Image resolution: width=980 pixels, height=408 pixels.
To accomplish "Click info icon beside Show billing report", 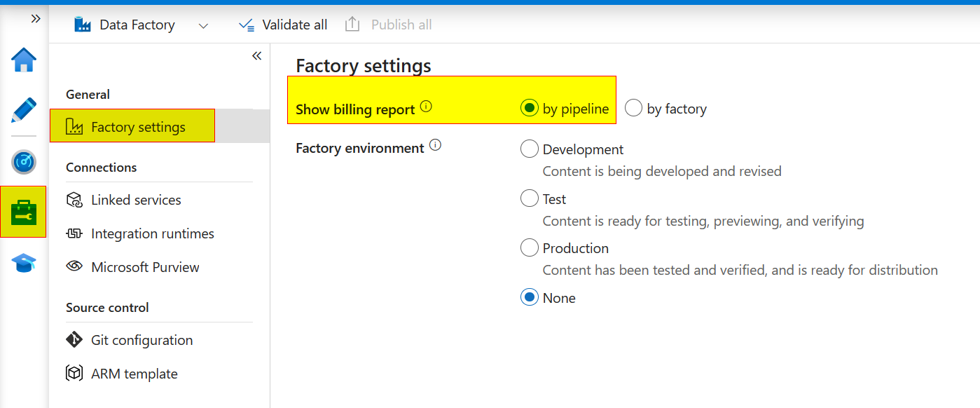I will [426, 107].
